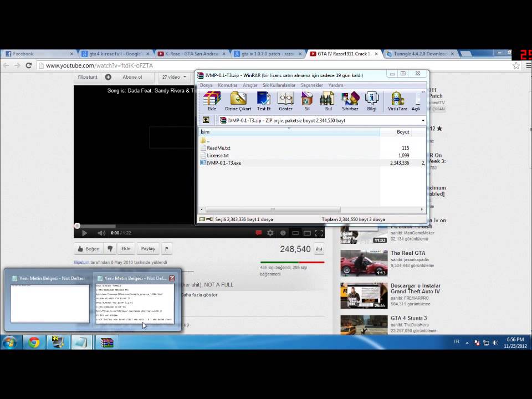Click the Sil delete icon
The width and height of the screenshot is (532, 399).
tap(307, 101)
